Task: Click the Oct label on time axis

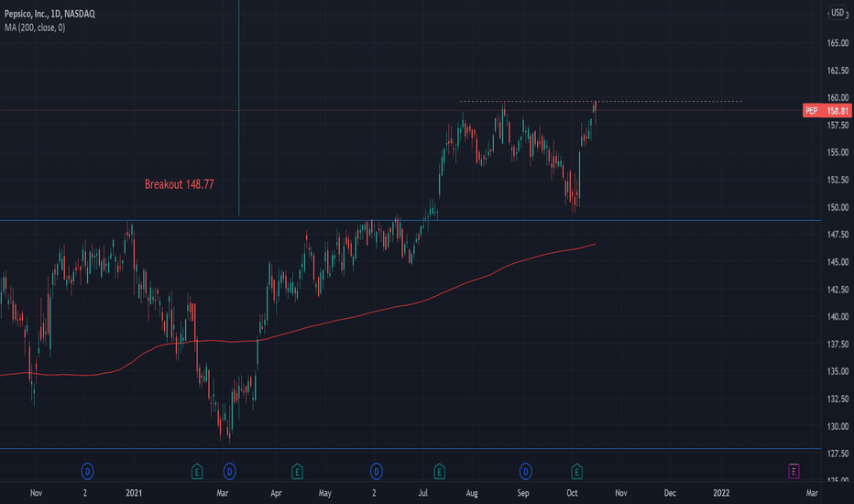Action: click(572, 493)
